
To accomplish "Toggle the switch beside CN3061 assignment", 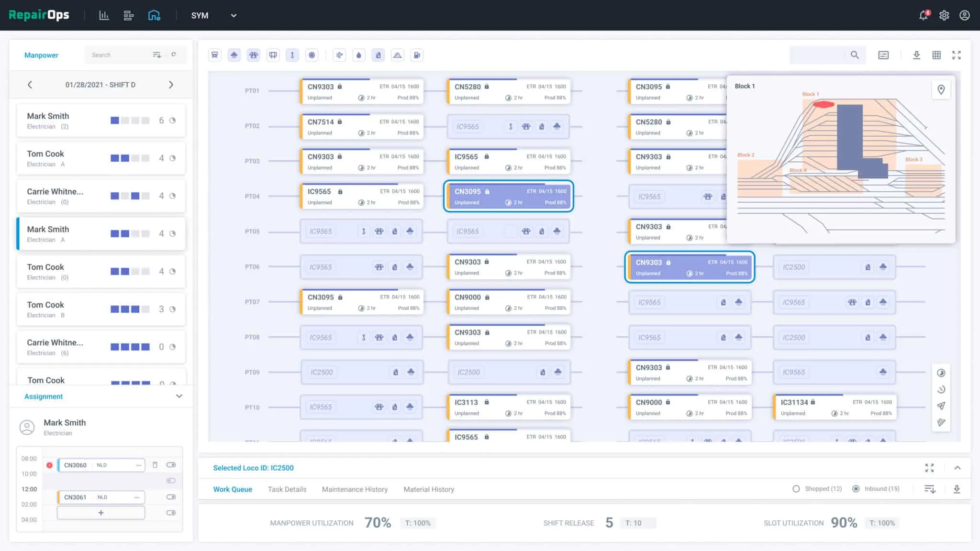I will (x=171, y=497).
